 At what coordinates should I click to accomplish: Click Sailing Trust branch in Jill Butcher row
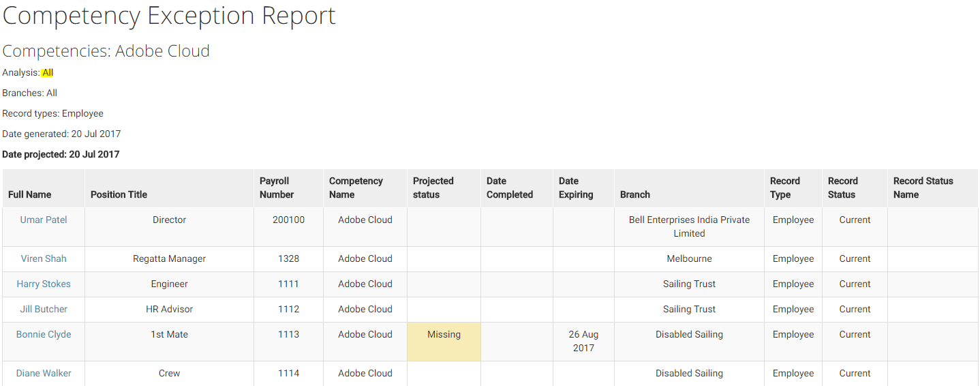pos(689,309)
